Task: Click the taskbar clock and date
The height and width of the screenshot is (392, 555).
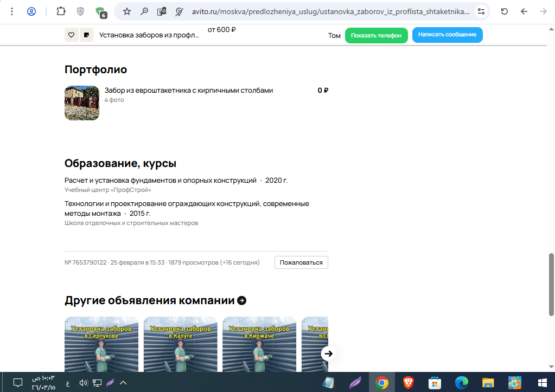Action: click(x=43, y=383)
